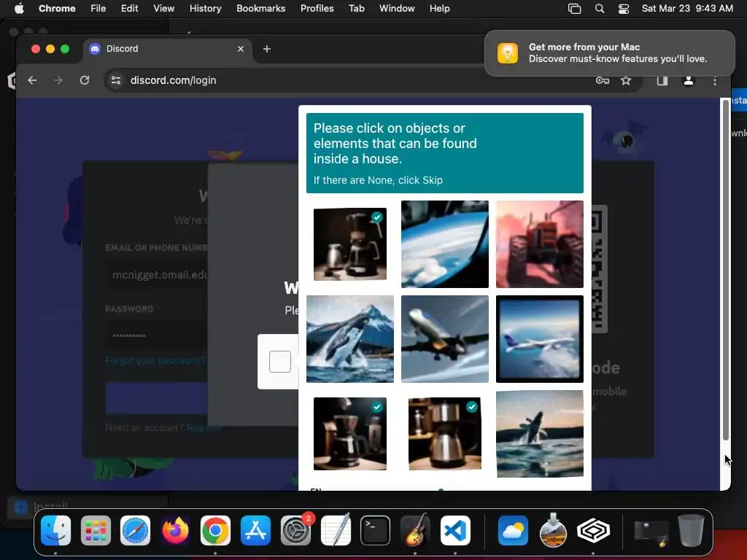Bookmark this page with the star icon
The image size is (747, 560).
pyautogui.click(x=626, y=80)
